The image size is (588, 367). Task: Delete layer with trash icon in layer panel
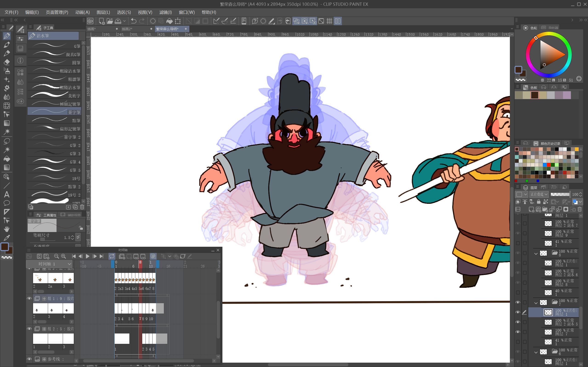pos(580,209)
